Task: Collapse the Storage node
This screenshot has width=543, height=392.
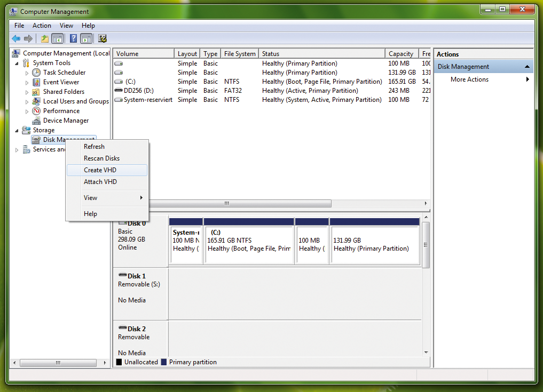Action: coord(18,130)
